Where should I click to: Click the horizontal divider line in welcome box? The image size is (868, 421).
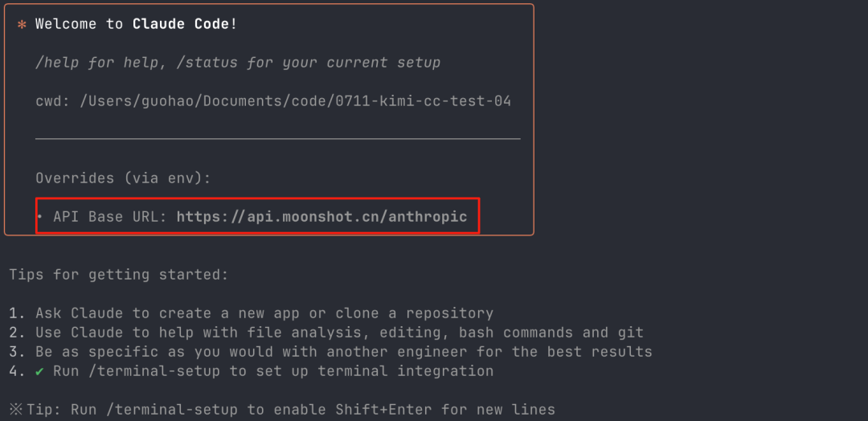pos(278,139)
